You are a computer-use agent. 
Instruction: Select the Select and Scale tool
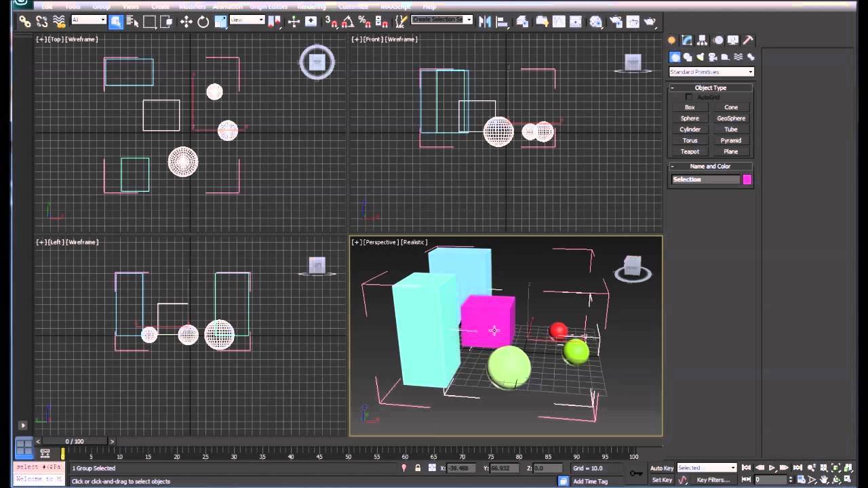pyautogui.click(x=220, y=22)
